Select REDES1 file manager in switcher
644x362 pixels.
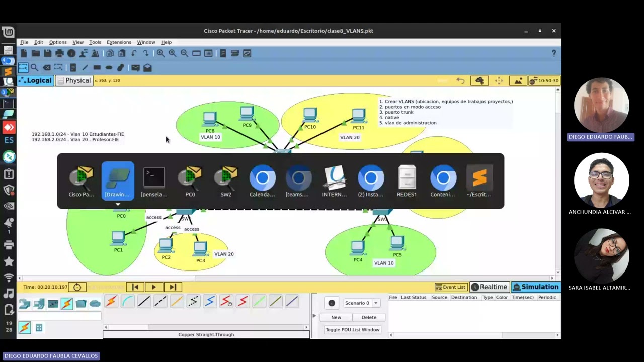pos(407,181)
